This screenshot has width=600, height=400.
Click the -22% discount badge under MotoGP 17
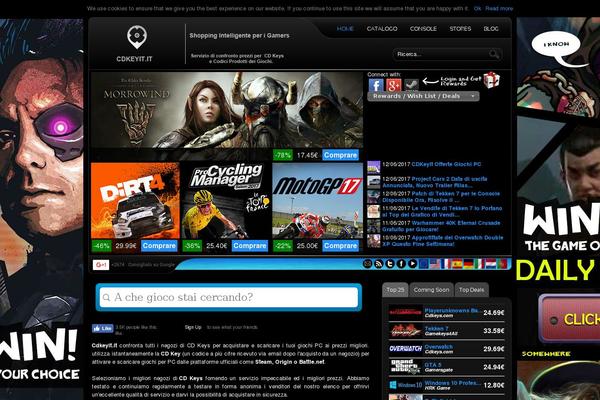tap(283, 246)
